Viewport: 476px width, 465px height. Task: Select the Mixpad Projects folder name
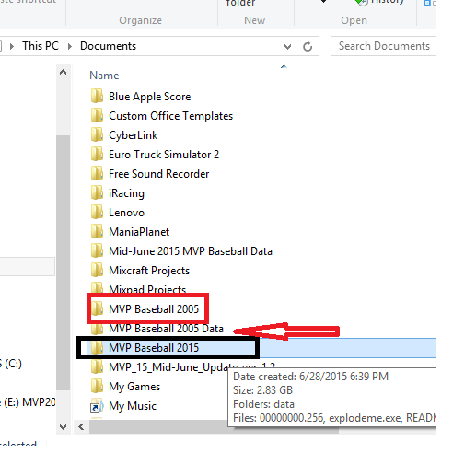147,289
